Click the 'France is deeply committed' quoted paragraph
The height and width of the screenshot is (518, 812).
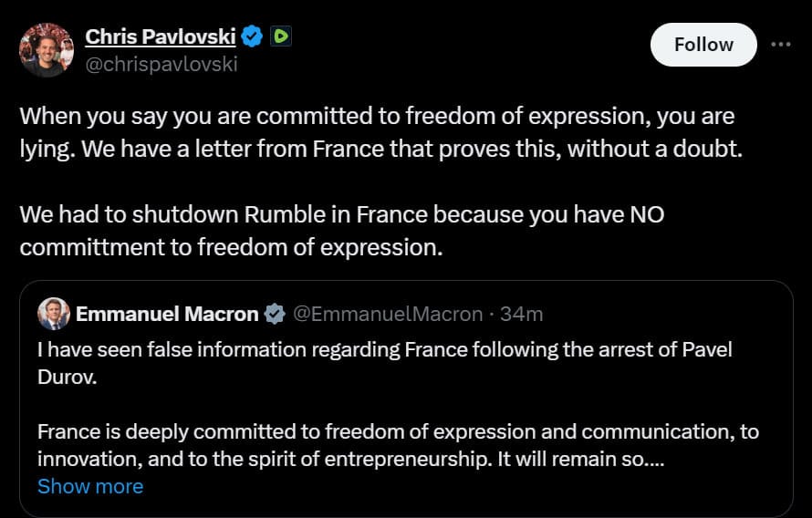coord(398,446)
